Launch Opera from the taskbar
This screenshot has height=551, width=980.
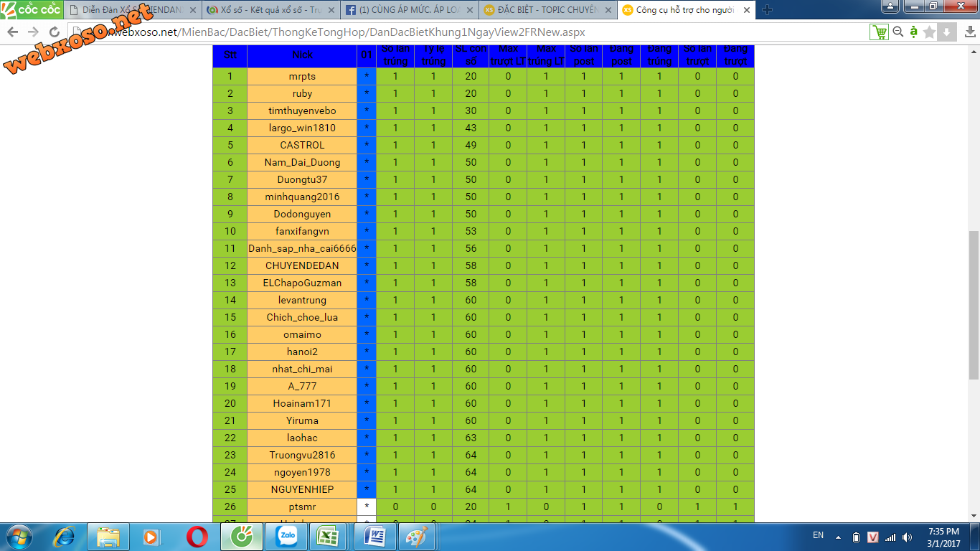click(197, 537)
